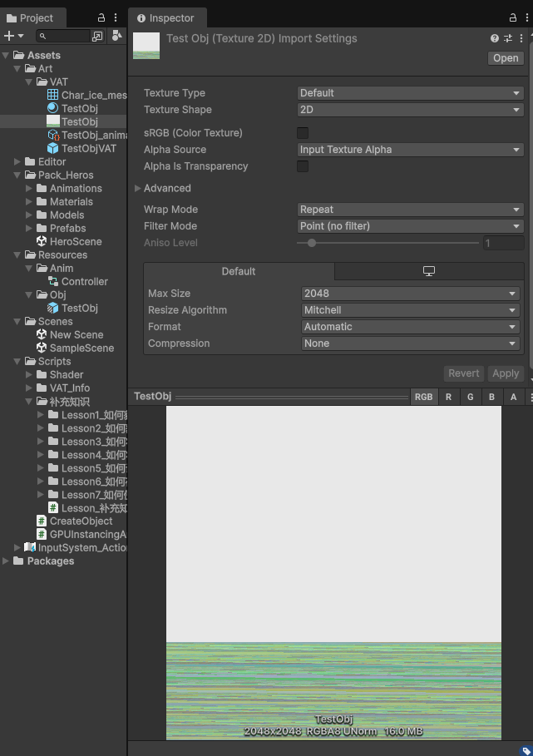Click the Apply button
Image resolution: width=533 pixels, height=756 pixels.
click(505, 373)
